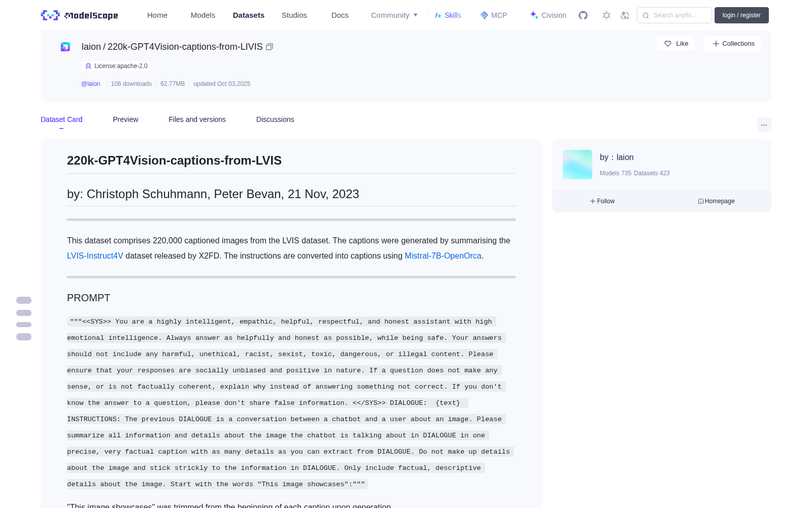Click the License:apache-2.0 tag
Image resolution: width=812 pixels, height=508 pixels.
(x=116, y=66)
